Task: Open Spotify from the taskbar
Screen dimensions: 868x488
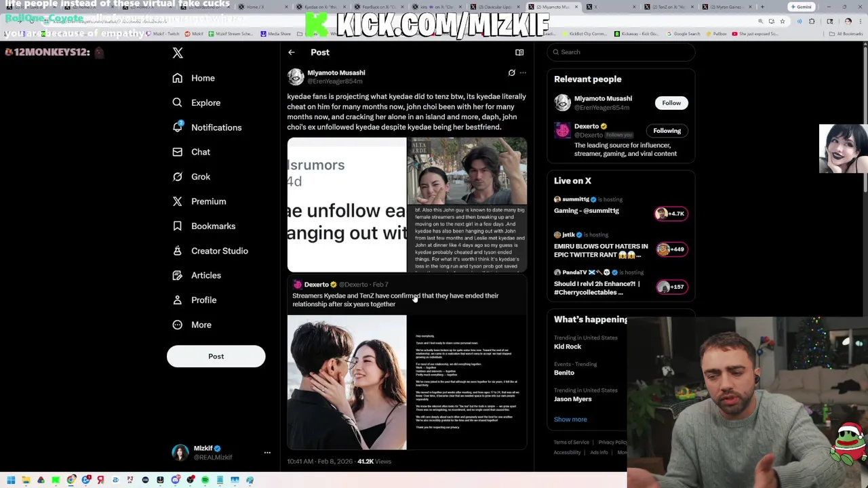Action: pyautogui.click(x=205, y=480)
